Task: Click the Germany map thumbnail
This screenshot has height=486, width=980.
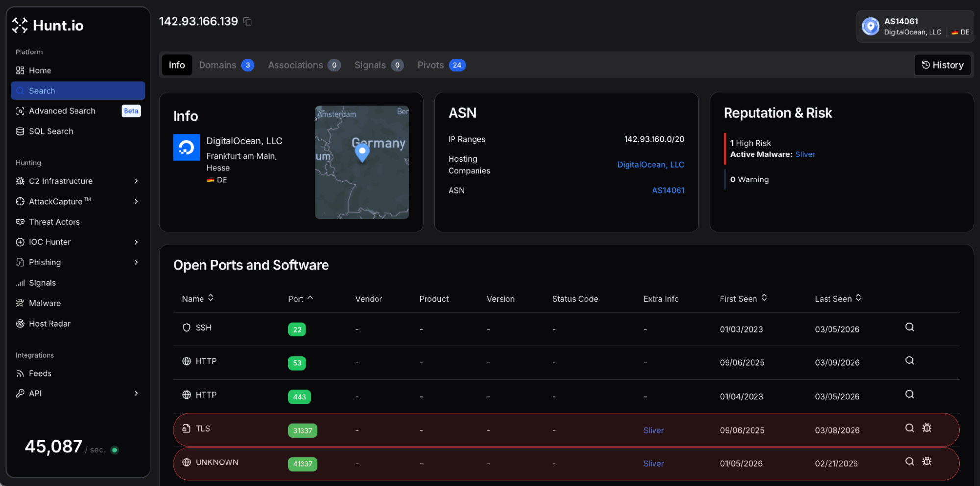Action: [x=362, y=162]
